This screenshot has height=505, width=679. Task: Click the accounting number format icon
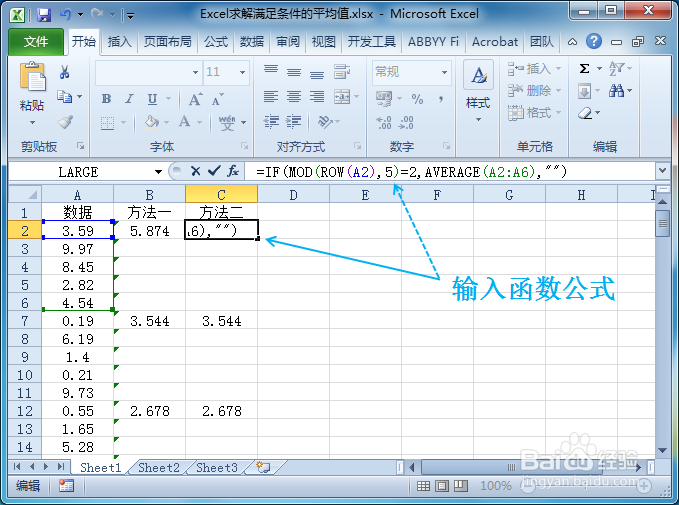[384, 99]
